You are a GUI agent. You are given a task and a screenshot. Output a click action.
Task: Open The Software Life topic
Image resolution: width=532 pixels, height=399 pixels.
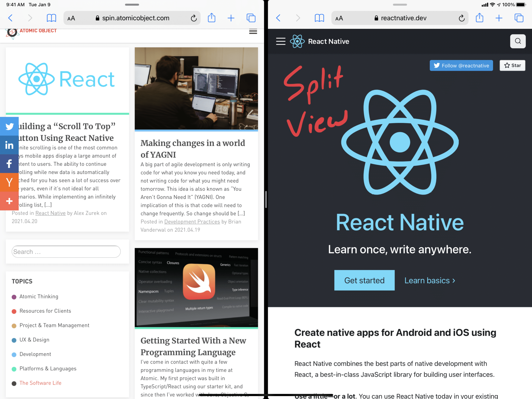point(40,383)
